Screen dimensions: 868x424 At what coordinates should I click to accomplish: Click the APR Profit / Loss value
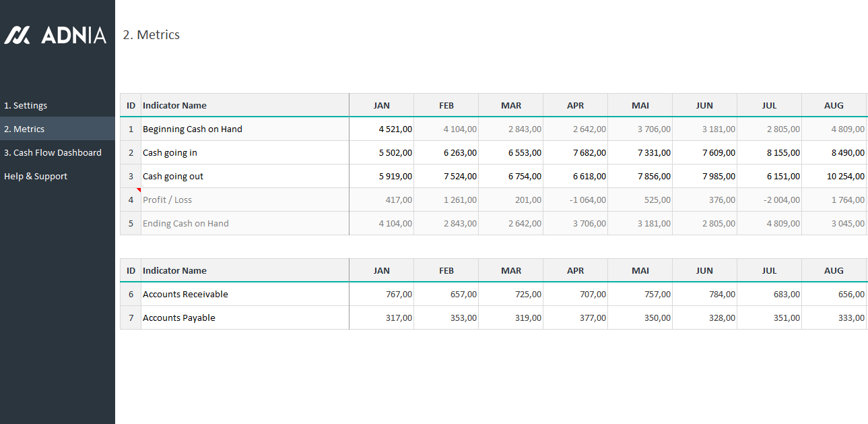click(x=576, y=200)
